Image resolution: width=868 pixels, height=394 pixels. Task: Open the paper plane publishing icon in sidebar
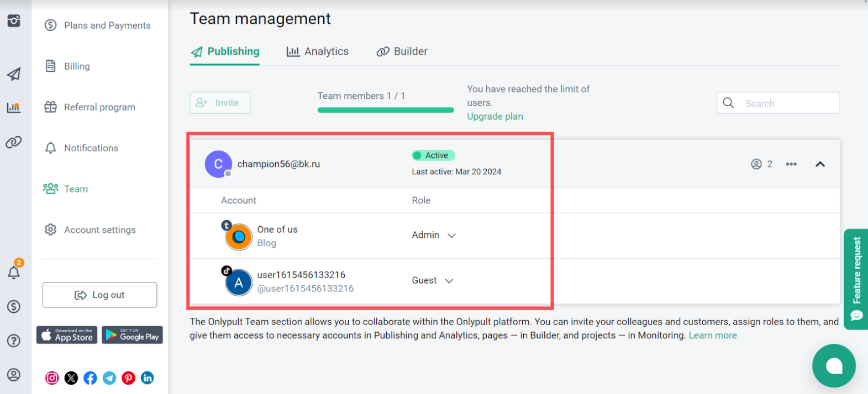(14, 74)
